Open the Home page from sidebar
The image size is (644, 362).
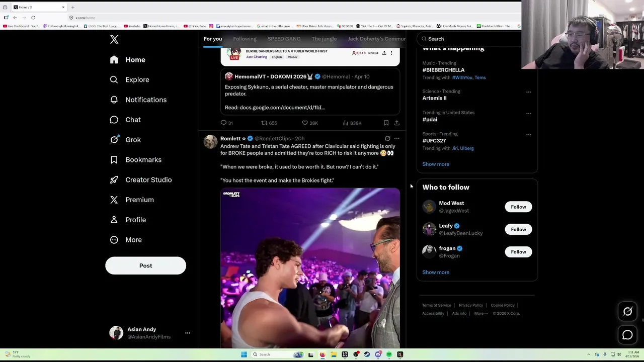[128, 60]
